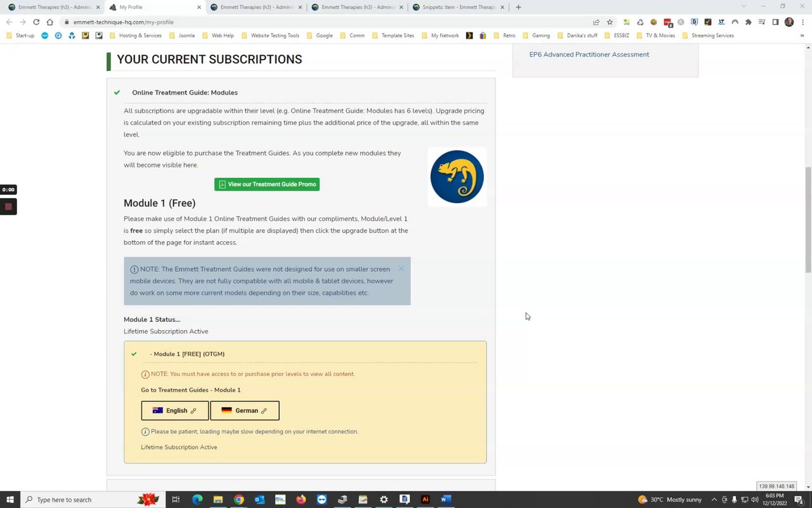Open the TV & Movies bookmark folder

[655, 36]
